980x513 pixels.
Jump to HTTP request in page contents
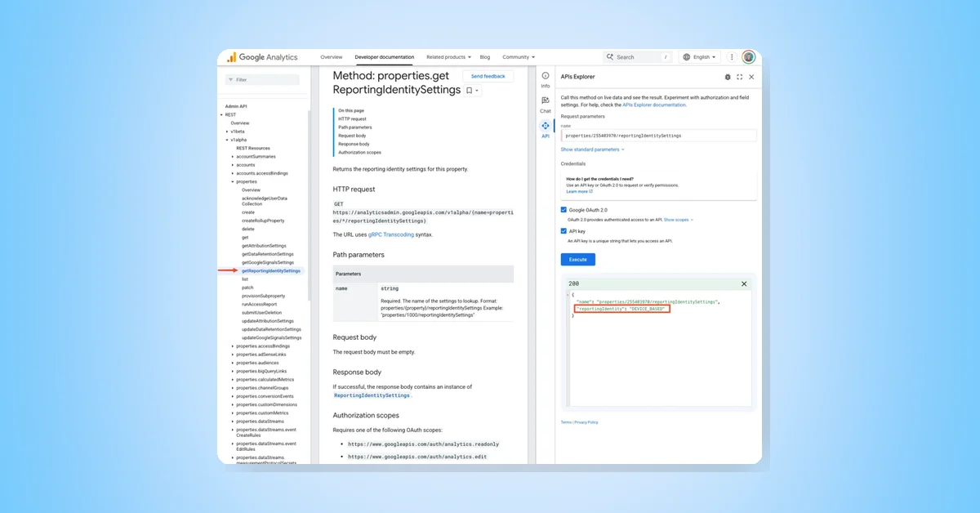tap(352, 118)
